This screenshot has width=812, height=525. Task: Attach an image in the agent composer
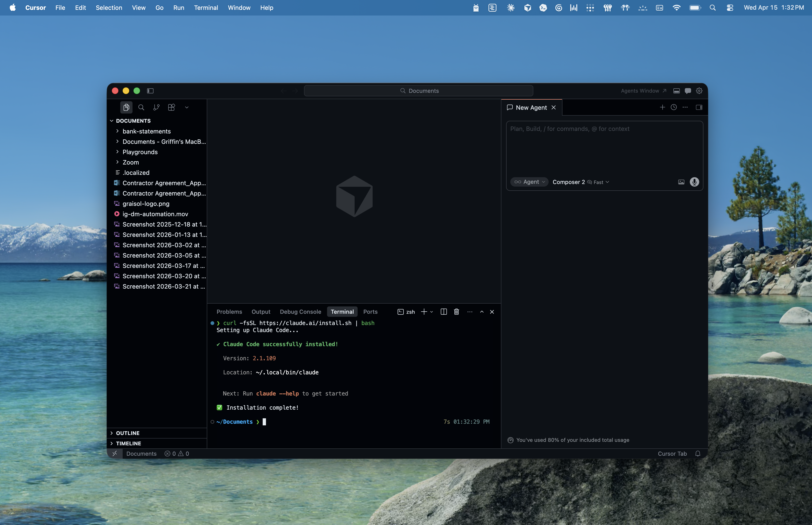pyautogui.click(x=681, y=182)
